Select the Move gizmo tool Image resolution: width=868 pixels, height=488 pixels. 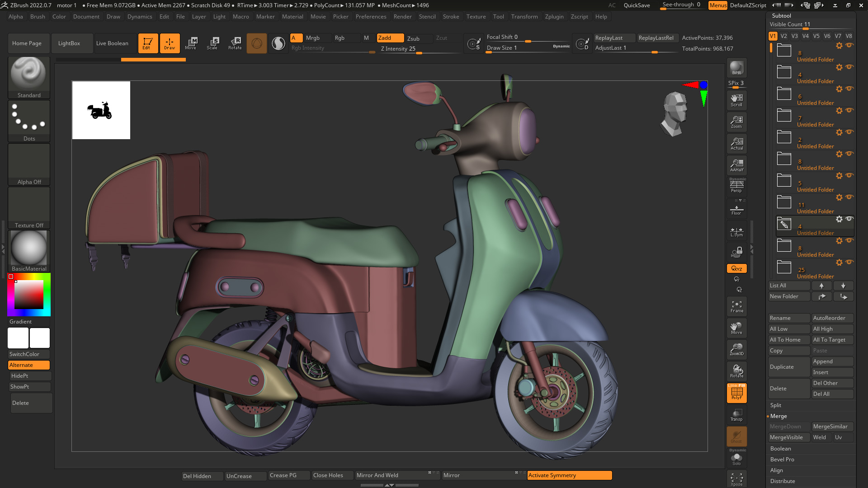coord(191,43)
